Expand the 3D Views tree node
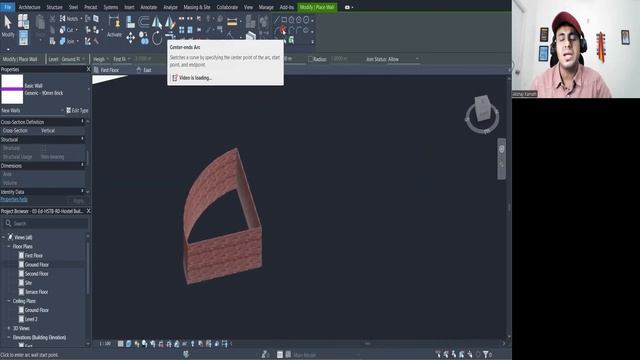 click(9, 328)
